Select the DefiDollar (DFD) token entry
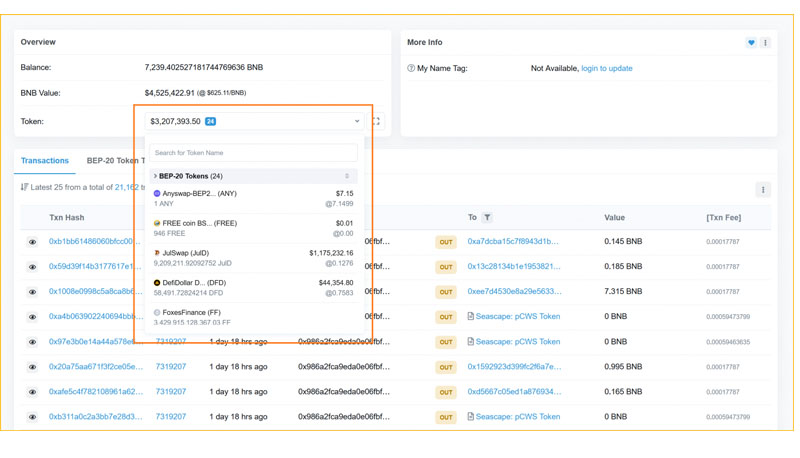Screen dimensions: 800x458 (x=254, y=287)
